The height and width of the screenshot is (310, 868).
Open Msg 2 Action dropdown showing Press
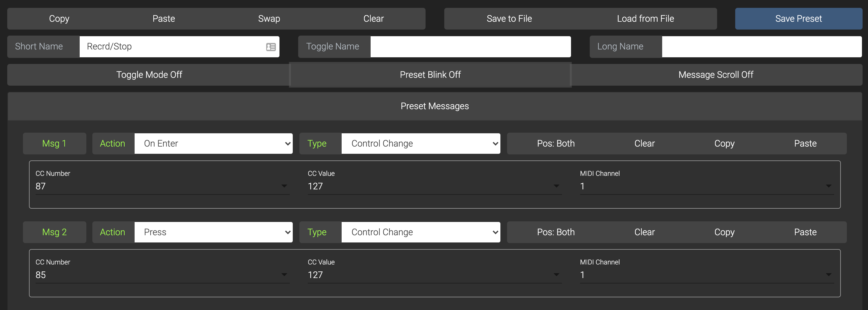pyautogui.click(x=213, y=232)
